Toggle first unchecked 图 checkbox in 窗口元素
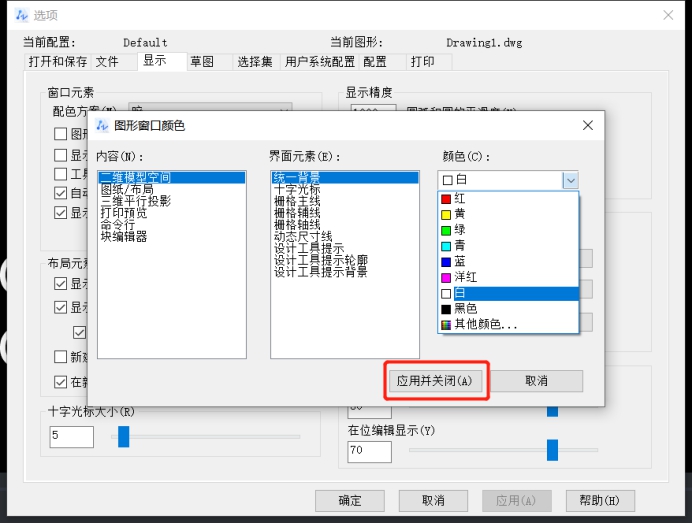The width and height of the screenshot is (692, 524). (x=60, y=134)
